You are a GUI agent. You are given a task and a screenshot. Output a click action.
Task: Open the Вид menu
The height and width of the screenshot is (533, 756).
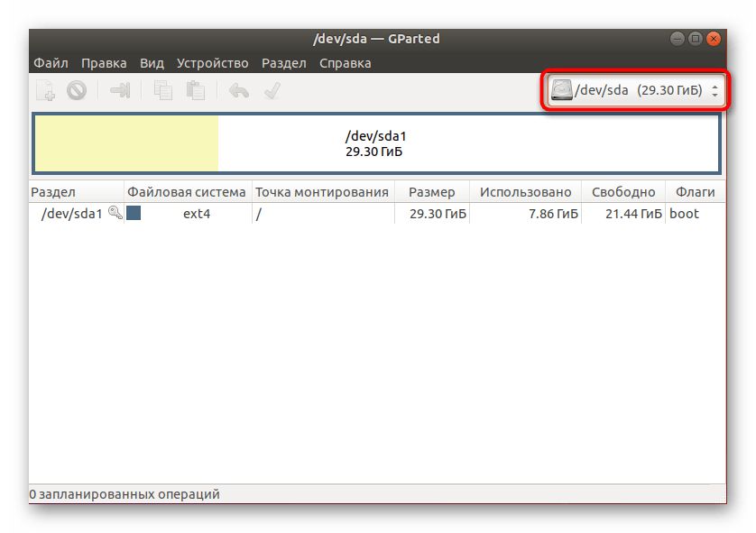click(152, 63)
